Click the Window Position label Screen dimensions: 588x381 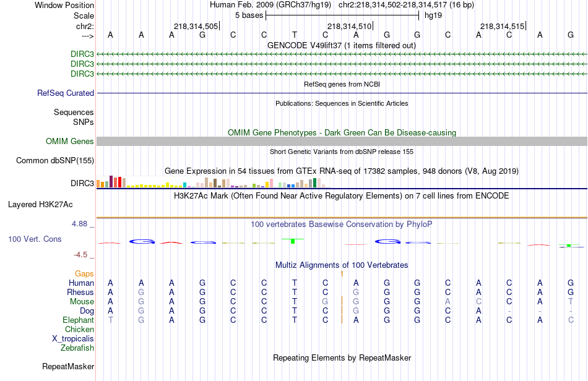coord(64,5)
